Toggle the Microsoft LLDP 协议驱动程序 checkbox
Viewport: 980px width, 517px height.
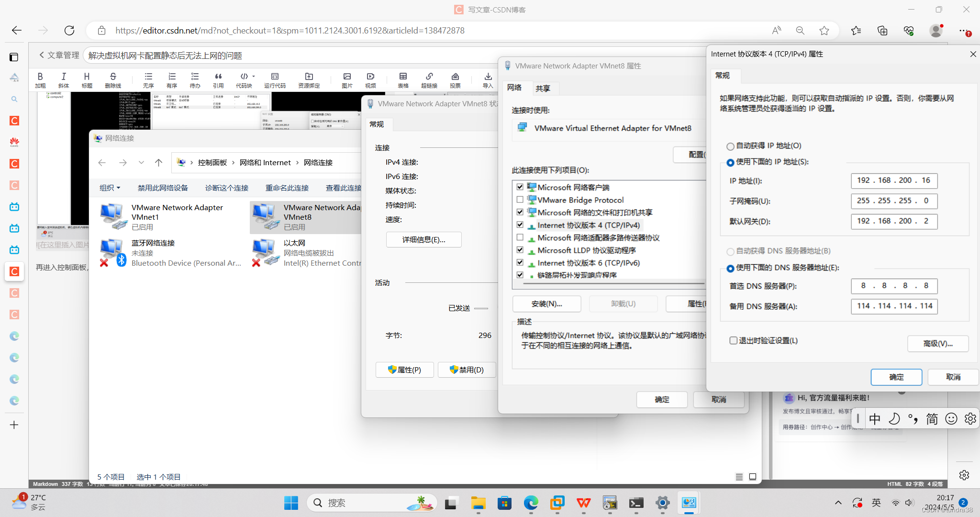(520, 250)
